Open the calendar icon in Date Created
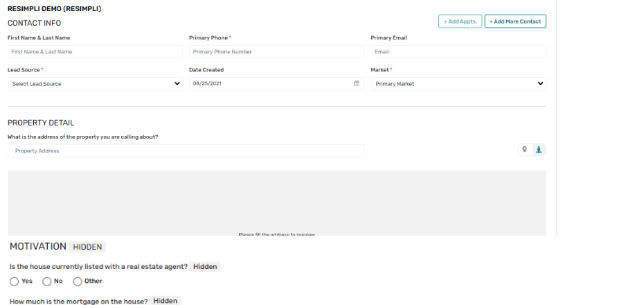 357,83
